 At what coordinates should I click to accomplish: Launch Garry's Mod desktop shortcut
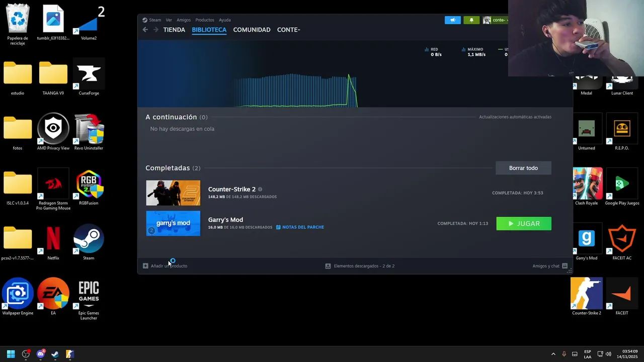(586, 242)
